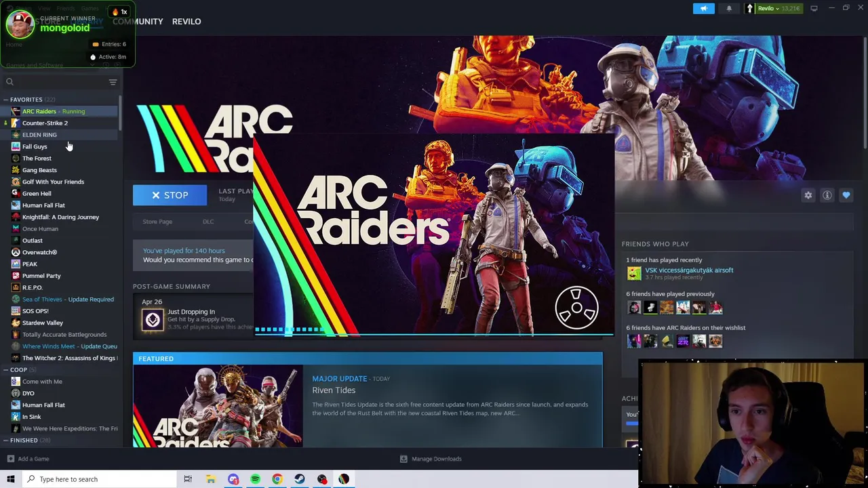Click the Golf With Your Friends icon
The width and height of the screenshot is (868, 488).
pos(16,182)
